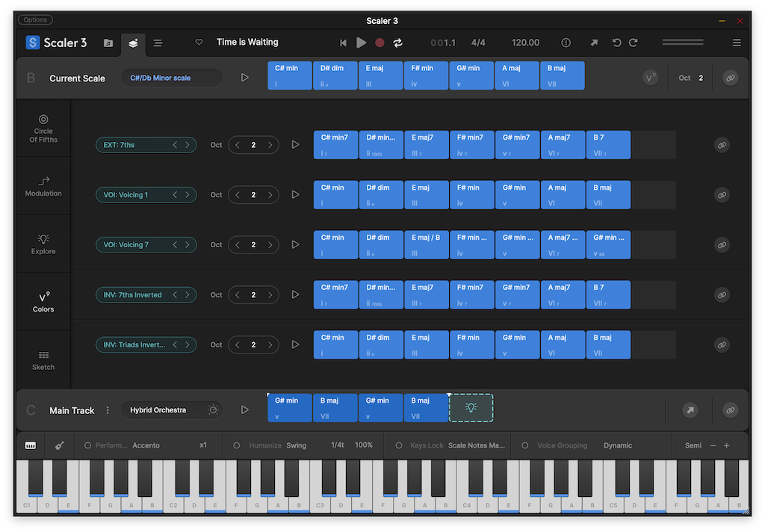Image resolution: width=765 pixels, height=532 pixels.
Task: Click the metronome warning icon beside the tempo
Action: pos(566,43)
